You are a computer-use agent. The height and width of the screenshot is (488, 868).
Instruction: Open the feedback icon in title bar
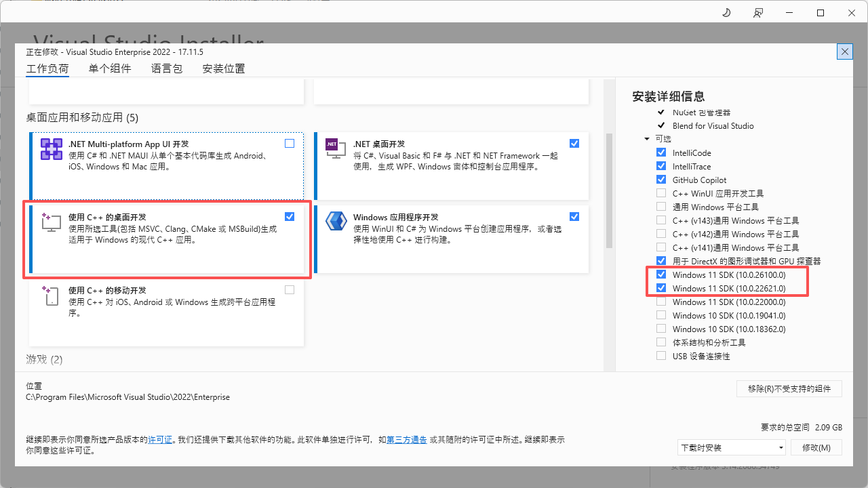click(757, 12)
